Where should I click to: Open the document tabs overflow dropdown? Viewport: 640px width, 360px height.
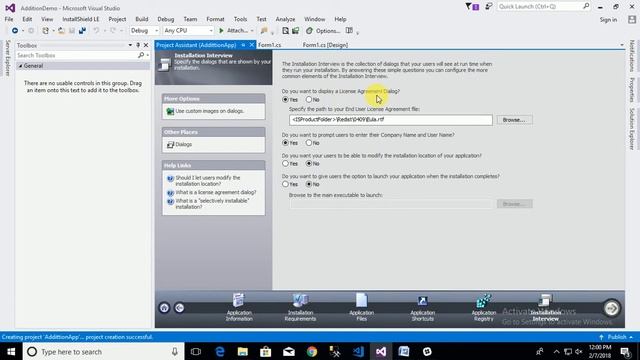[622, 45]
